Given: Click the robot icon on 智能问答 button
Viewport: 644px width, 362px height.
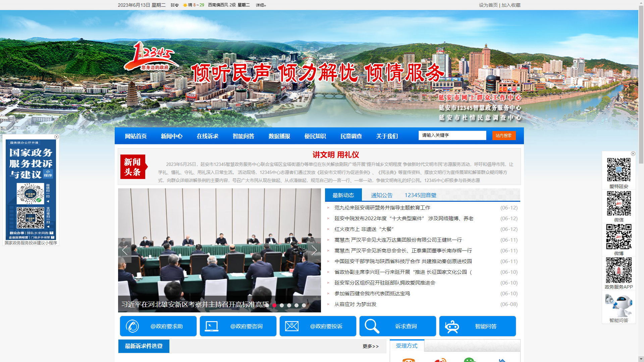Looking at the screenshot, I should [x=452, y=326].
